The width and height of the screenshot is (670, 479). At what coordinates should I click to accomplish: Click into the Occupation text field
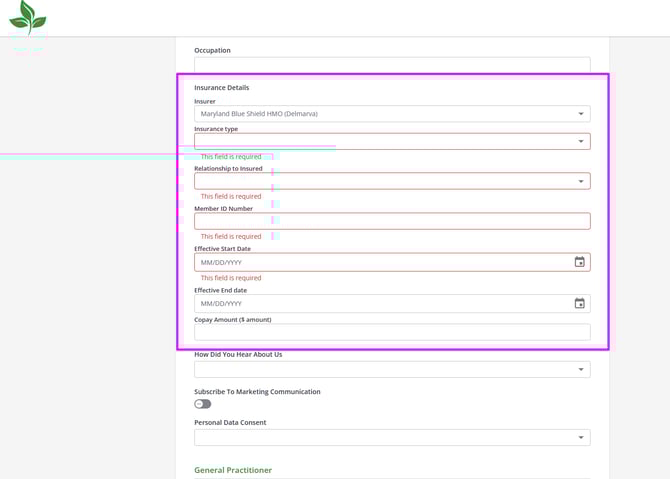click(392, 64)
